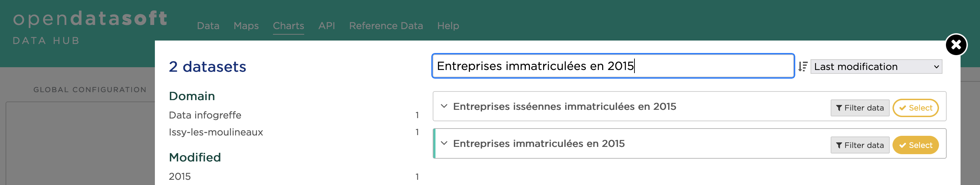Close the dataset selection dialog
980x185 pixels.
click(x=956, y=45)
